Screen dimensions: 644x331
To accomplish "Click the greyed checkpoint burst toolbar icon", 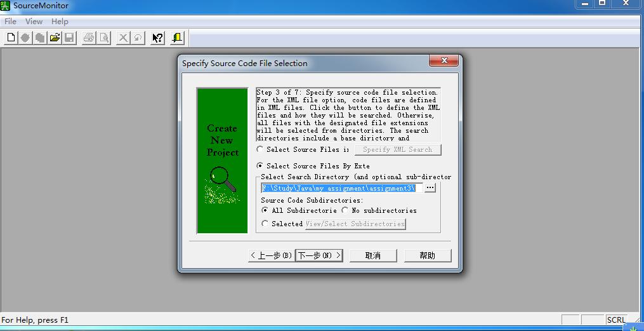I will pyautogui.click(x=25, y=38).
